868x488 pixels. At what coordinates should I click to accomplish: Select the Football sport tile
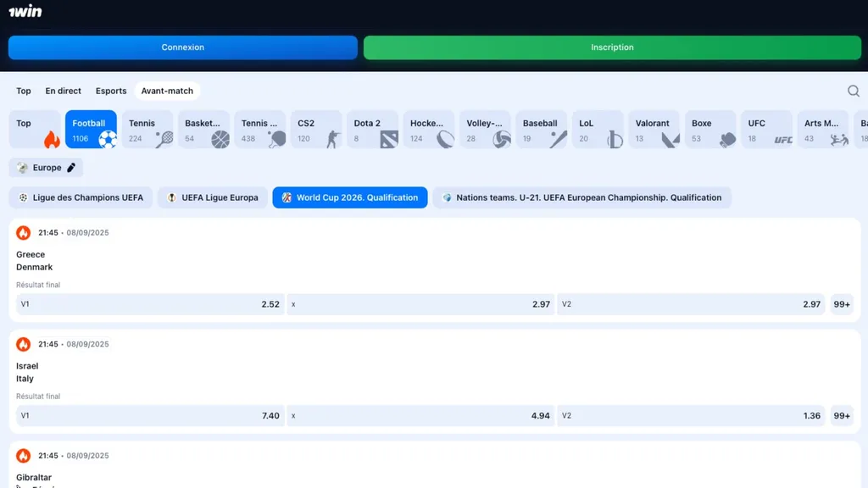91,130
